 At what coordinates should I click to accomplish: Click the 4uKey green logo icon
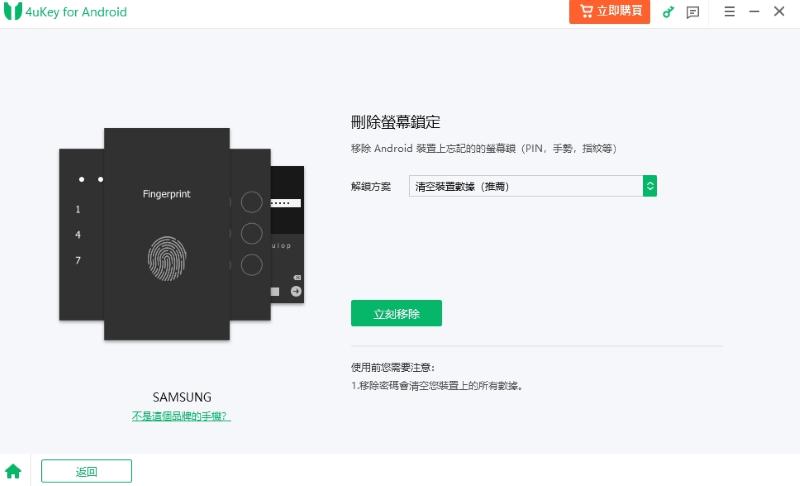(x=12, y=11)
